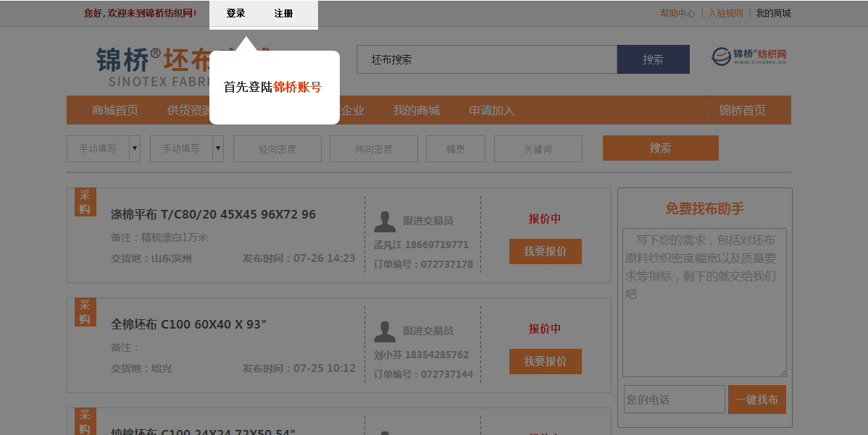Click the 关键词 keyword input field

click(x=538, y=149)
